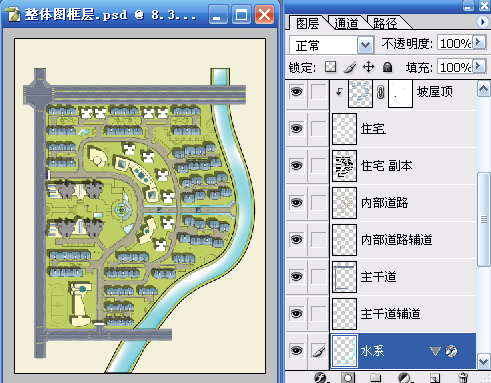The width and height of the screenshot is (491, 383).
Task: Click the lock all padlock icon
Action: 387,67
